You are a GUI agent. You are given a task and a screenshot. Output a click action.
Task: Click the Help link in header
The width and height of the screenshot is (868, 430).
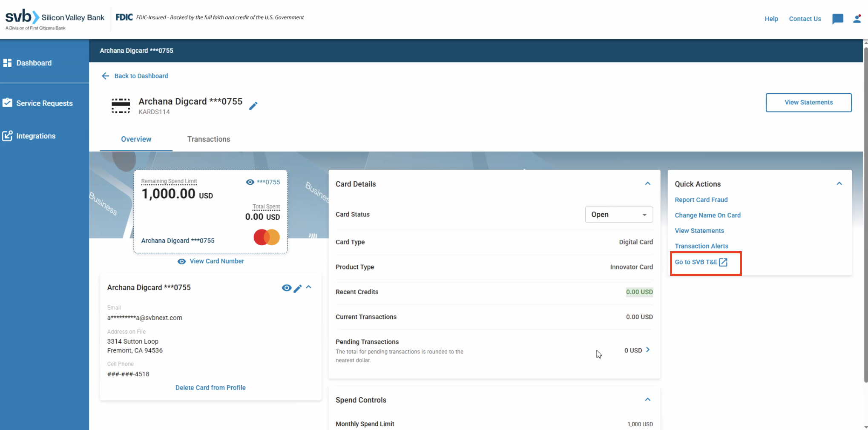click(x=771, y=19)
